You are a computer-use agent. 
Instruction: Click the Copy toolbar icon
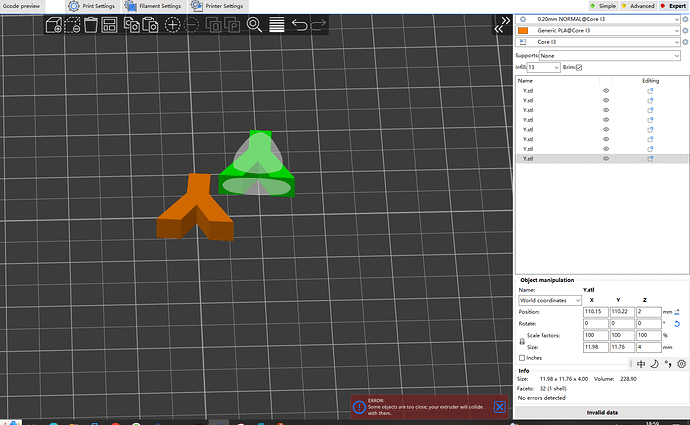130,24
